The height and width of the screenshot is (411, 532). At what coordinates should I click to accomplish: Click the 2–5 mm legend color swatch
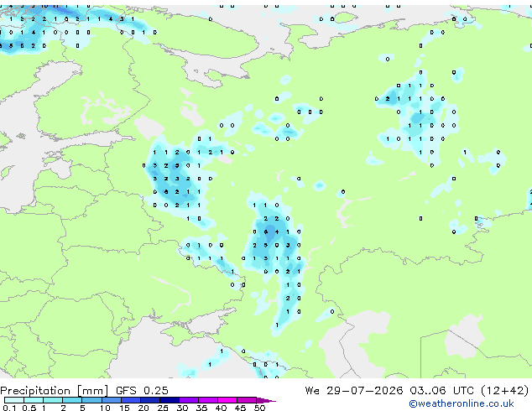72,400
